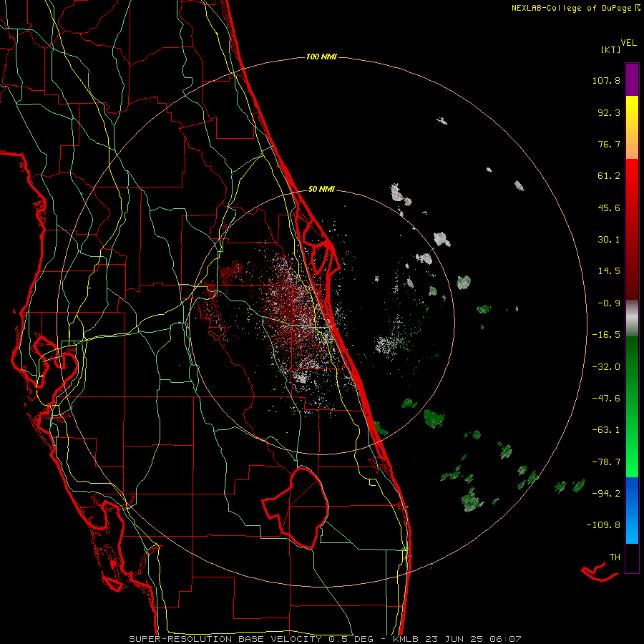Select the -32.0 velocity scale value

point(606,367)
